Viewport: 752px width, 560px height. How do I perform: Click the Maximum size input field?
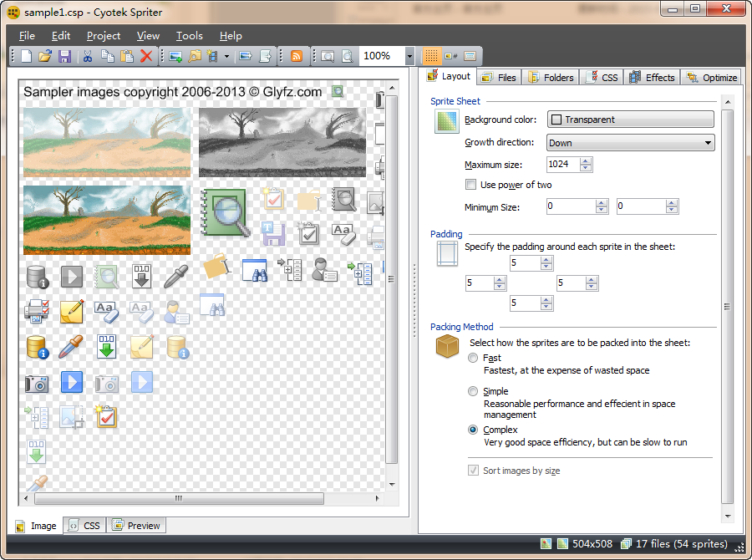pyautogui.click(x=563, y=164)
